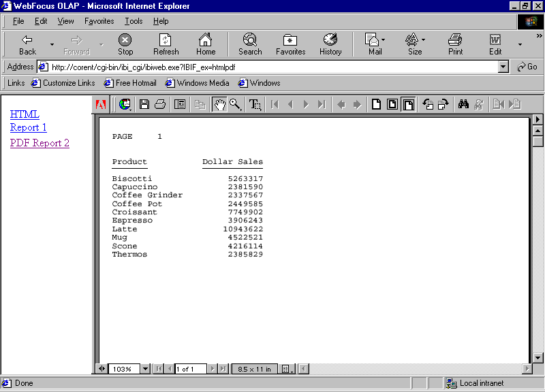Click the Report 1 link

(x=28, y=127)
